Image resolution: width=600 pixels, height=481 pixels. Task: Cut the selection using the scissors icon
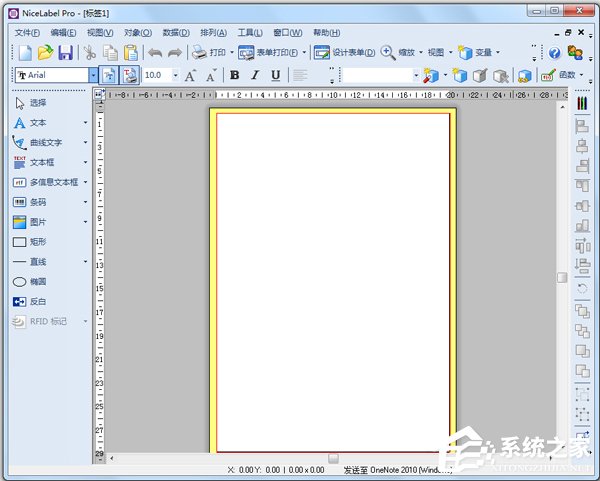coord(90,52)
